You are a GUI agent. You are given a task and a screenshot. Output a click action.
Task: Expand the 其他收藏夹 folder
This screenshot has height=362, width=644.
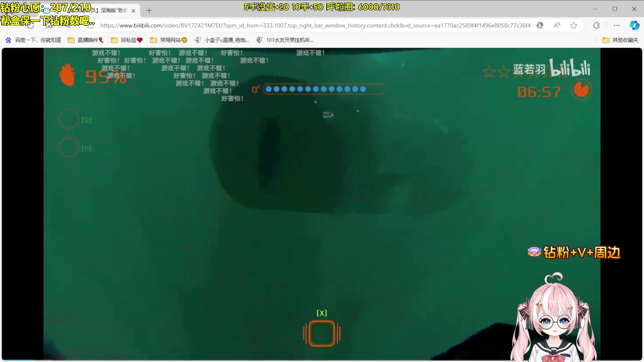621,40
